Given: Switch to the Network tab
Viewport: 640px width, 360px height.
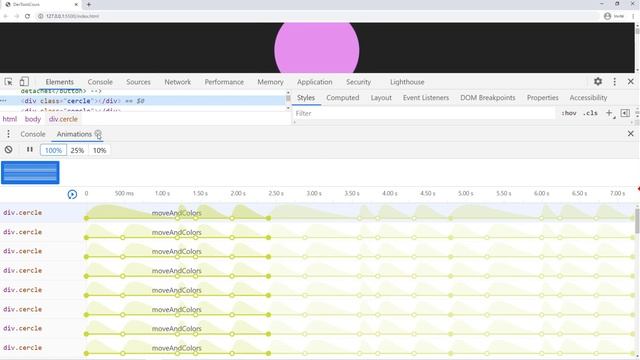Looking at the screenshot, I should coord(178,82).
